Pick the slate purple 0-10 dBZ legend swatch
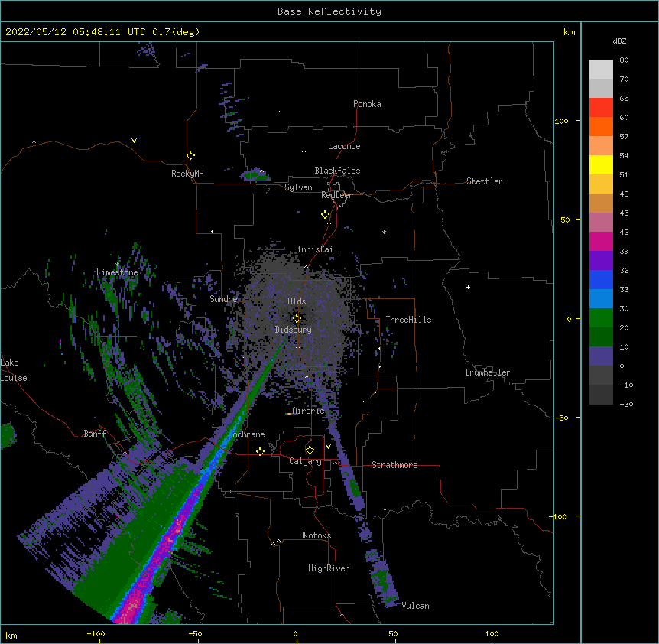Viewport: 659px width, 644px height. click(601, 356)
